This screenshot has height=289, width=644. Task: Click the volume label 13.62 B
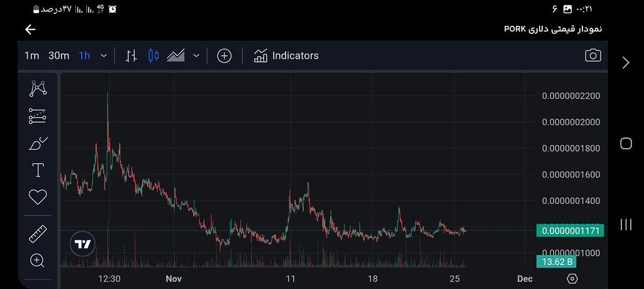[557, 262]
